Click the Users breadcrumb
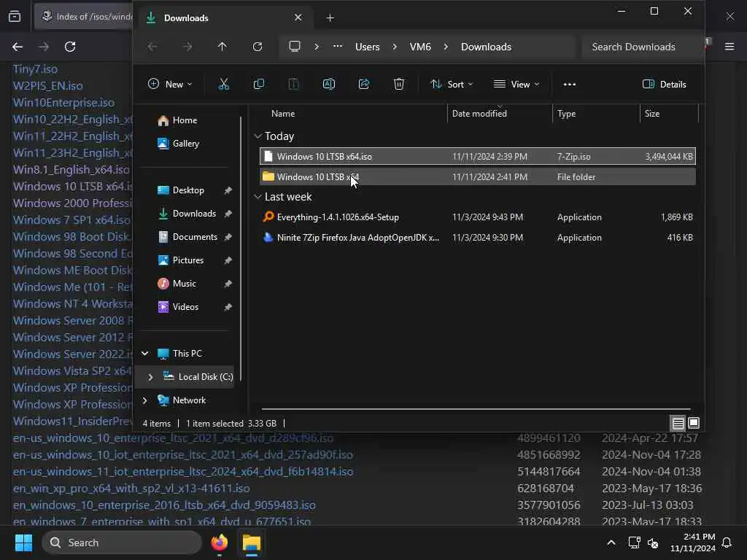Image resolution: width=747 pixels, height=560 pixels. click(368, 47)
